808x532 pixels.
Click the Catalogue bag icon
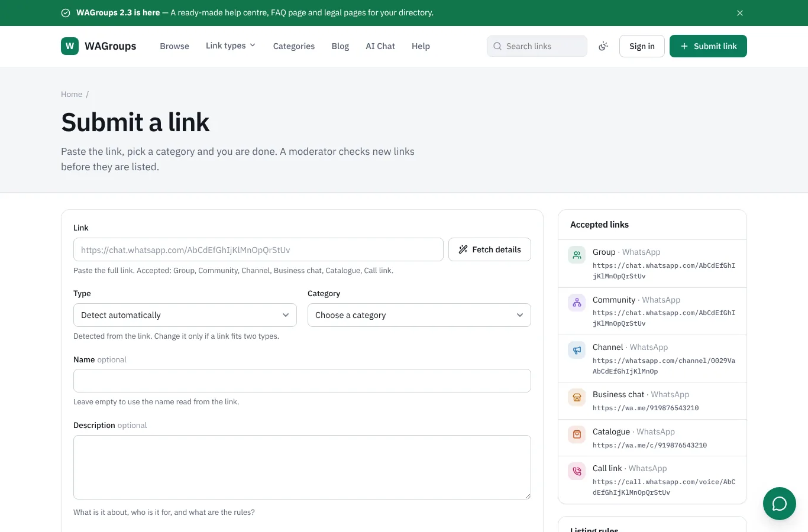577,434
